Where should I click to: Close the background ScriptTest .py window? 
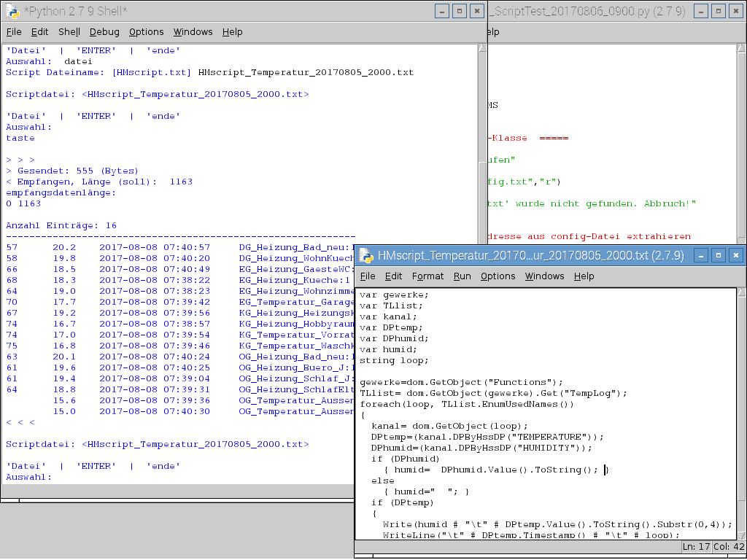735,11
